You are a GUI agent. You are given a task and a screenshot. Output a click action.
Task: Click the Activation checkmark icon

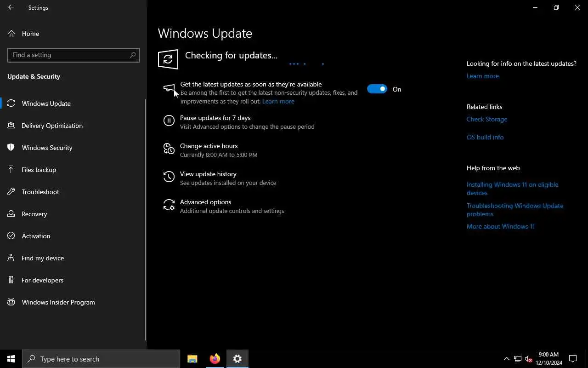coord(11,236)
